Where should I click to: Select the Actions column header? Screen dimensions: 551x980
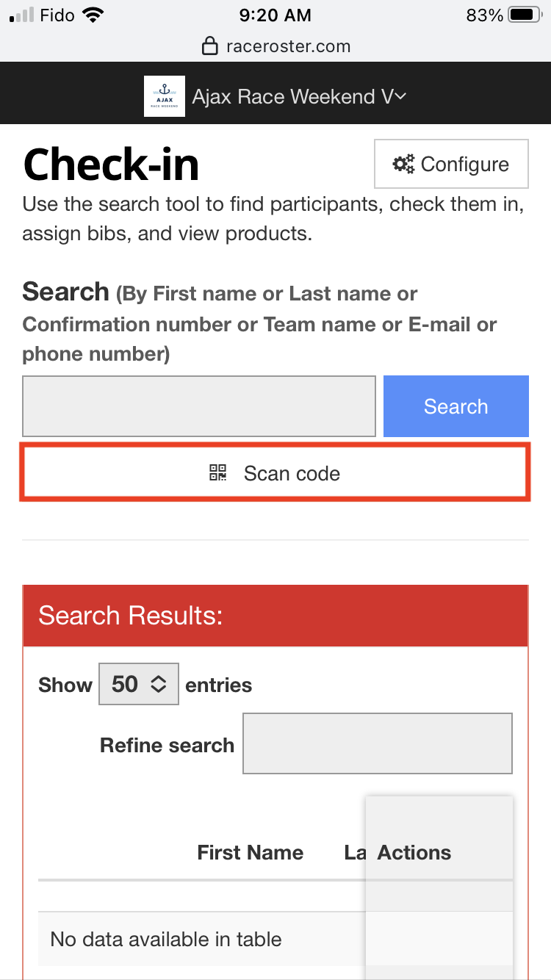tap(414, 852)
